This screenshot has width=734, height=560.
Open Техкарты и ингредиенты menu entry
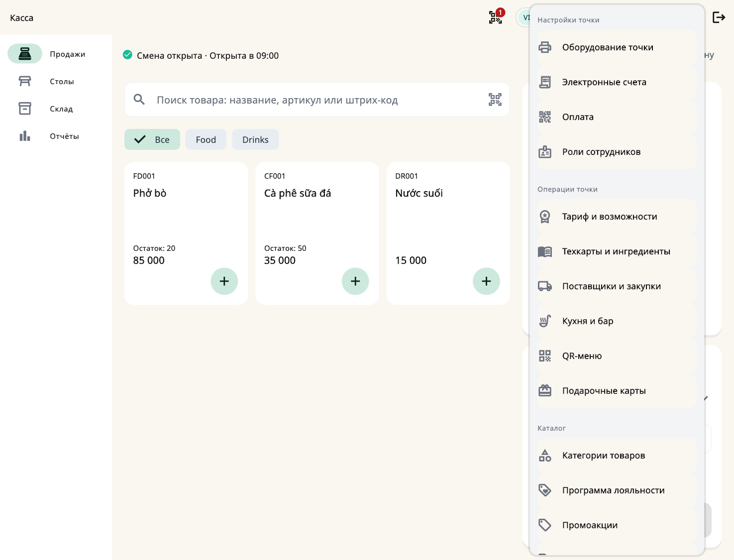[617, 251]
